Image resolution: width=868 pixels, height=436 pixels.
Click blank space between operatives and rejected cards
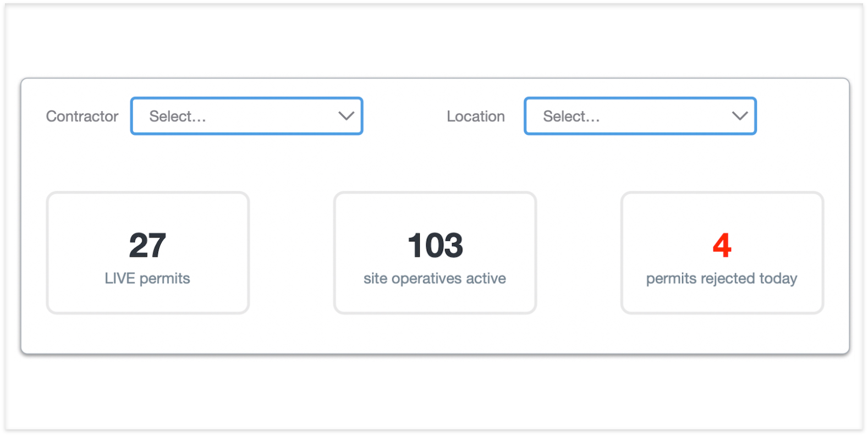coord(579,253)
